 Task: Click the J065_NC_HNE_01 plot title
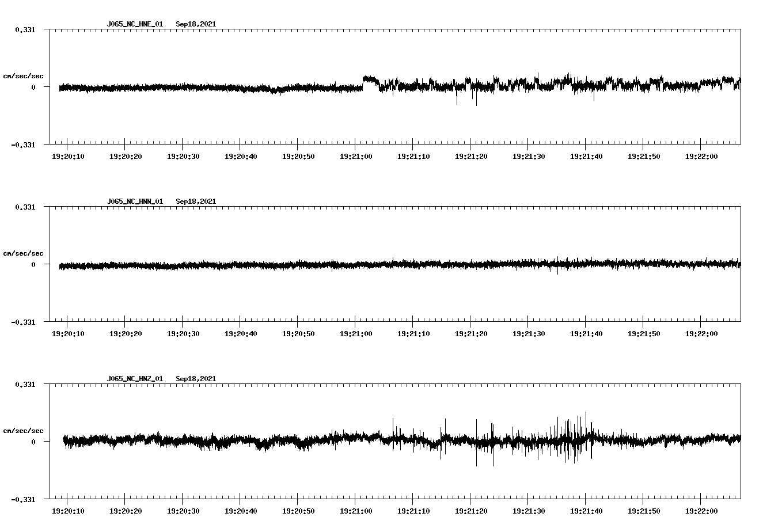135,24
